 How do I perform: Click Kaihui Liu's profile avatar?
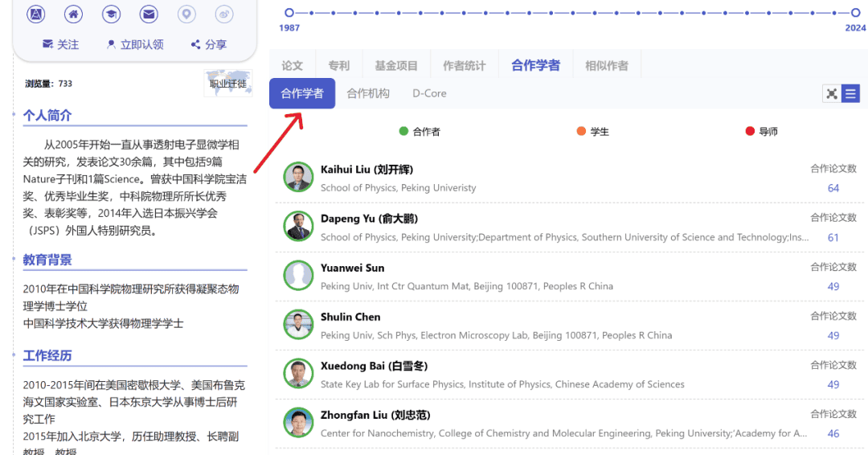click(298, 177)
